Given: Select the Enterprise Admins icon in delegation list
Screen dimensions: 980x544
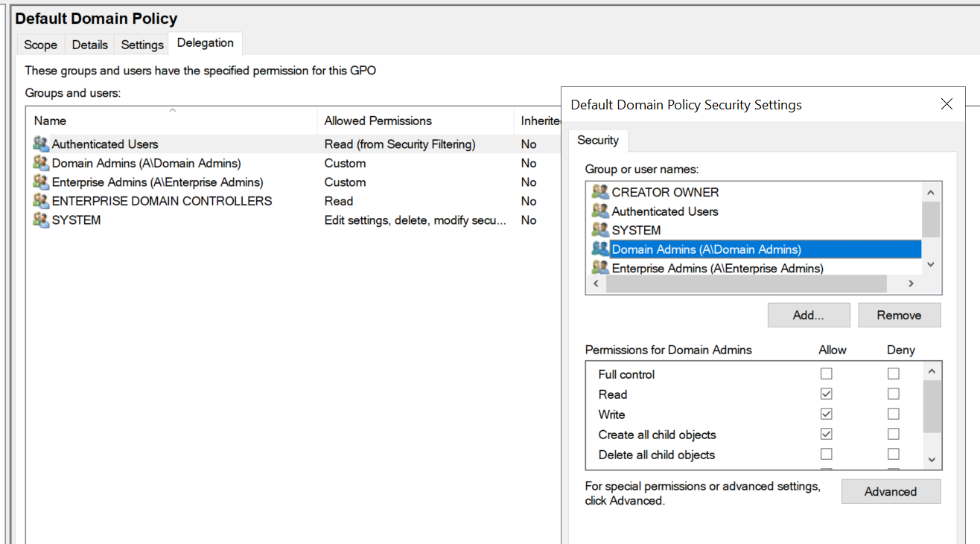Looking at the screenshot, I should point(42,182).
